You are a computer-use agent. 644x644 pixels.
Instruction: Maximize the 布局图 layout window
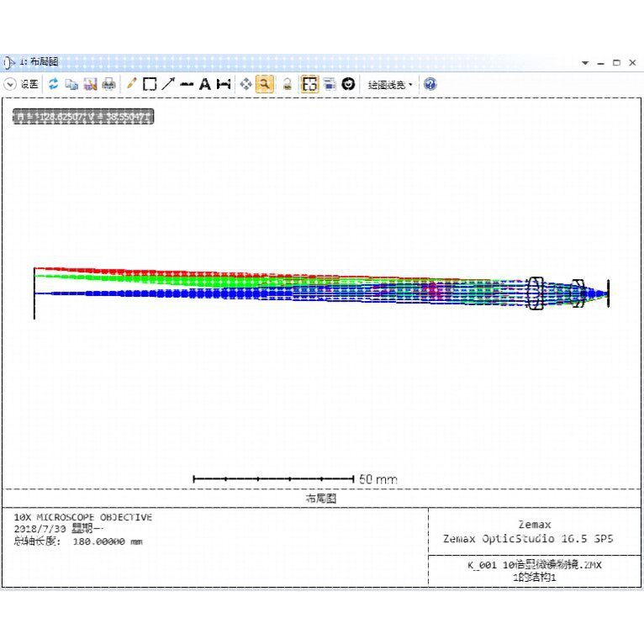[616, 63]
